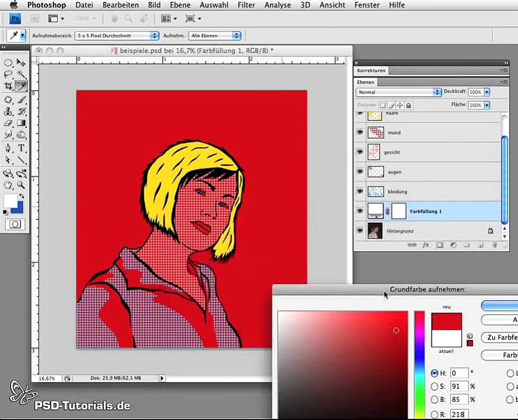This screenshot has height=420, width=518.
Task: Click the foreground color swatch
Action: coord(10,201)
